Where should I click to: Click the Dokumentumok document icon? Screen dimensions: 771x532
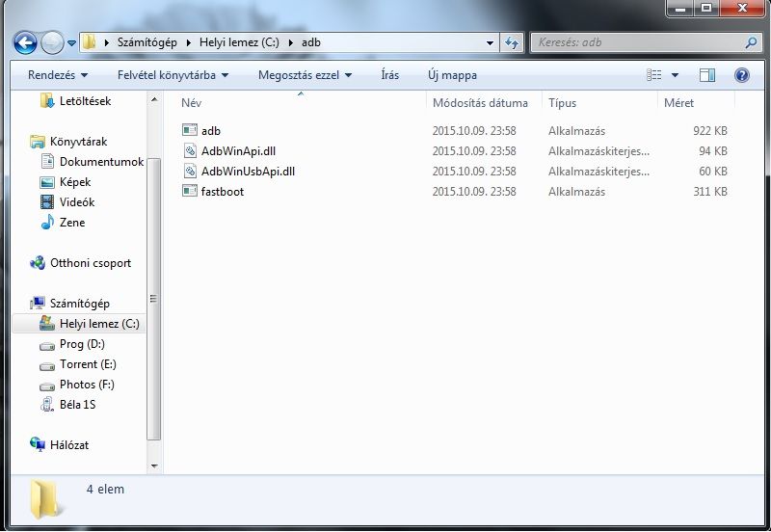(x=47, y=161)
